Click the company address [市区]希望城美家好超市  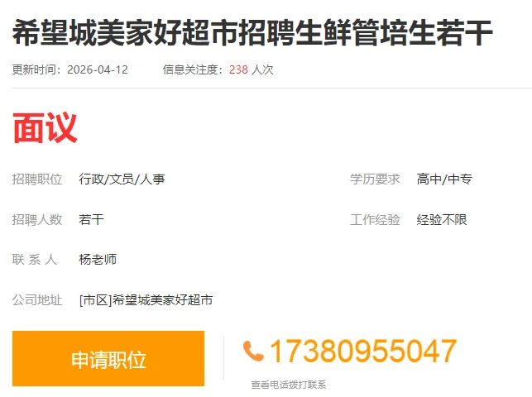(146, 300)
